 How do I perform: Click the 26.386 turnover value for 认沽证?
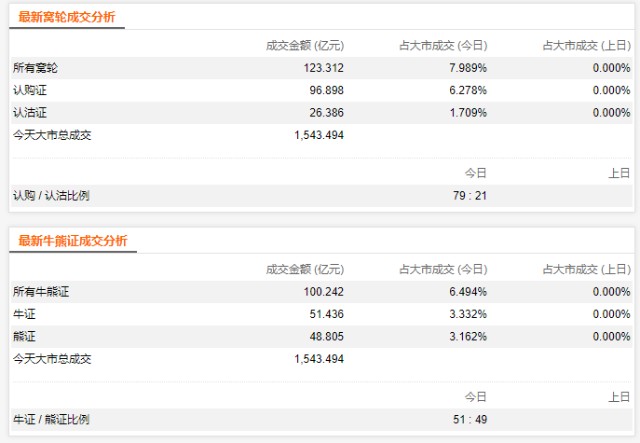(x=326, y=113)
